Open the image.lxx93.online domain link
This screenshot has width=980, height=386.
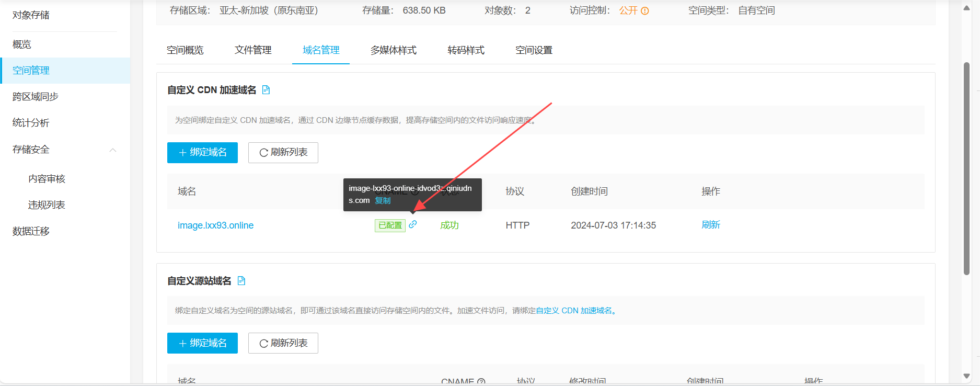pos(215,225)
